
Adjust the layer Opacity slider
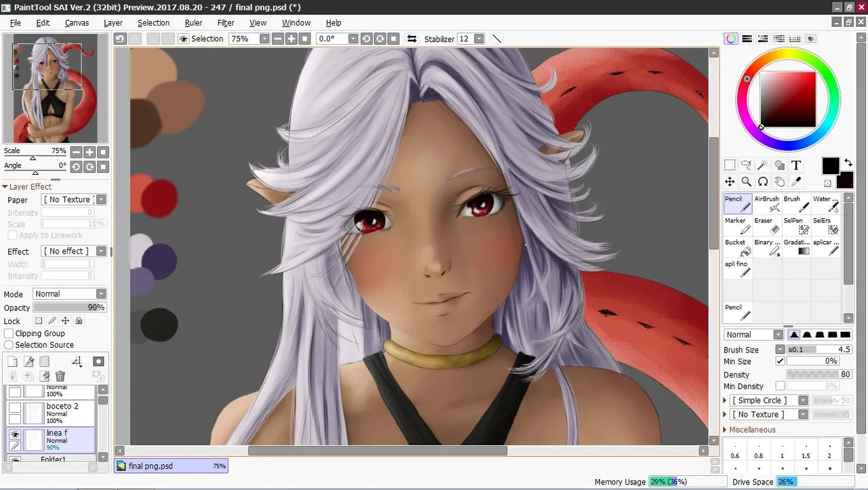click(x=70, y=308)
